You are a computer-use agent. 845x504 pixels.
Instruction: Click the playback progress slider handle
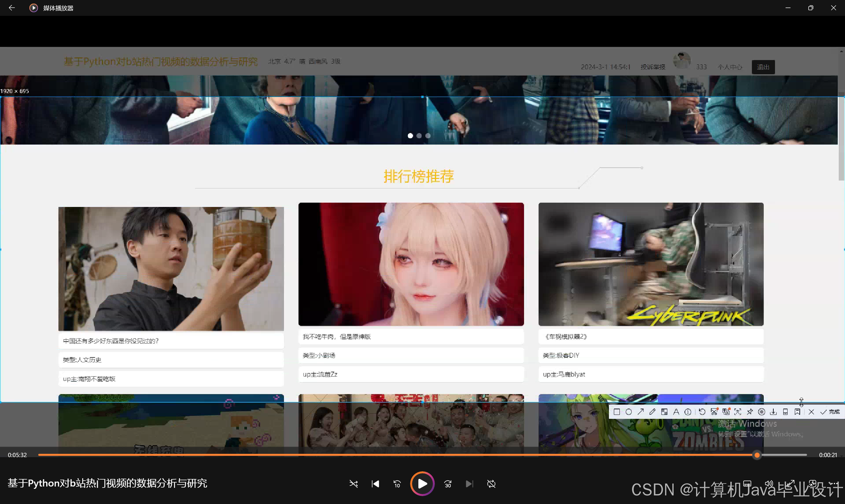coord(757,455)
